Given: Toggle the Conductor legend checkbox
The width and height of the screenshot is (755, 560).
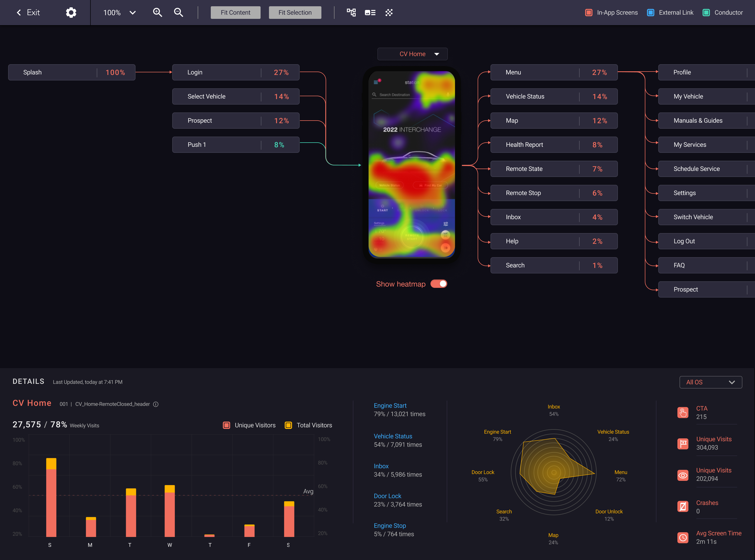Looking at the screenshot, I should [x=706, y=13].
